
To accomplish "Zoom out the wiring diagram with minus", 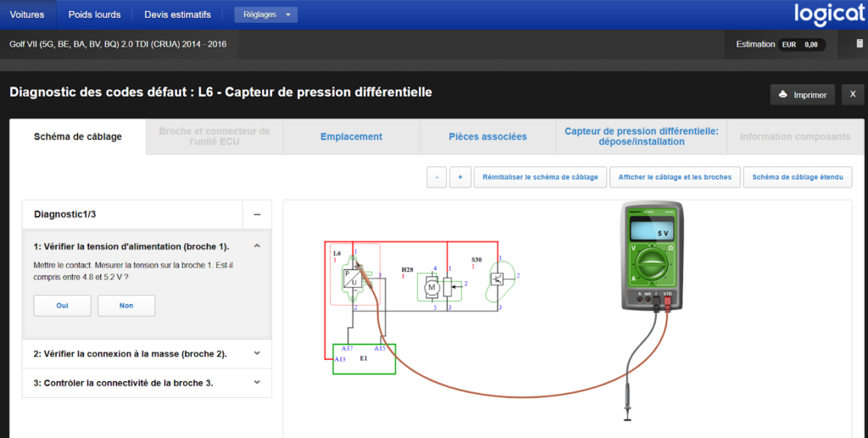I will [437, 178].
